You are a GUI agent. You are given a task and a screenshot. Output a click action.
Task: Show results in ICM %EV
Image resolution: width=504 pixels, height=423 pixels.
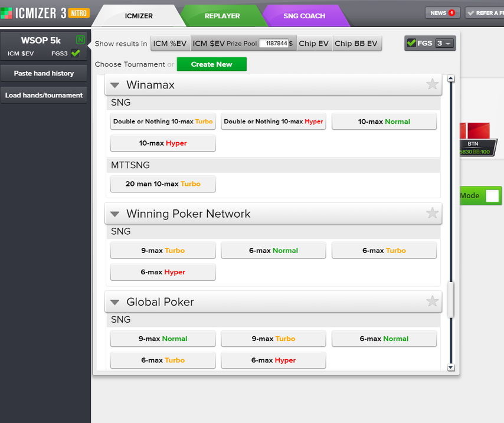click(170, 44)
